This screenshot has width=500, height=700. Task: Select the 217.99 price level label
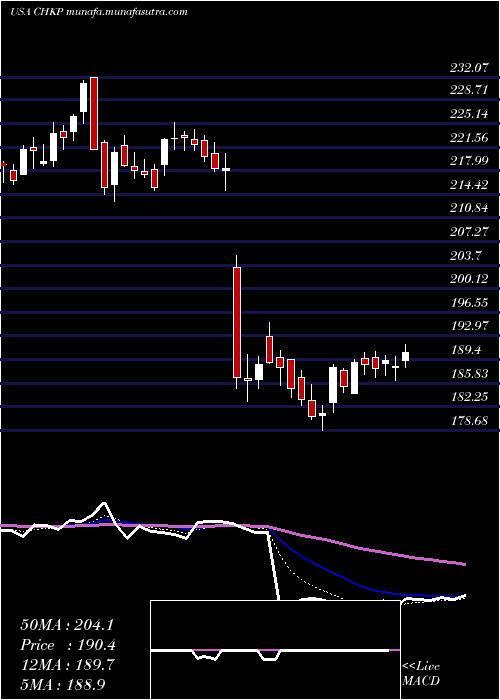point(469,161)
